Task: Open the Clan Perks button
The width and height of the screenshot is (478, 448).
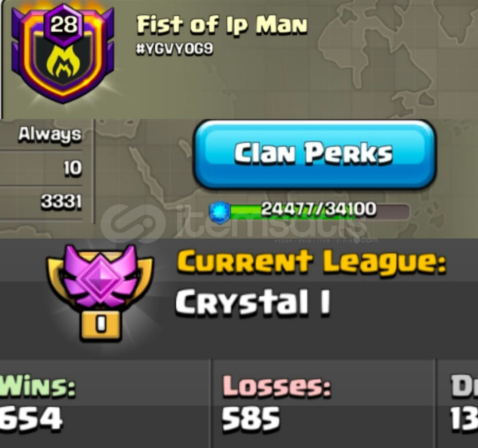Action: (314, 154)
